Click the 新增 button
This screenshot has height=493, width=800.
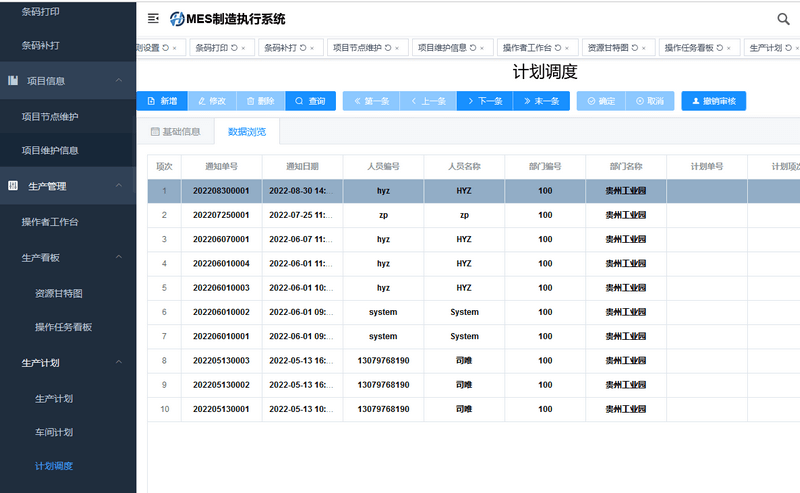pyautogui.click(x=162, y=101)
